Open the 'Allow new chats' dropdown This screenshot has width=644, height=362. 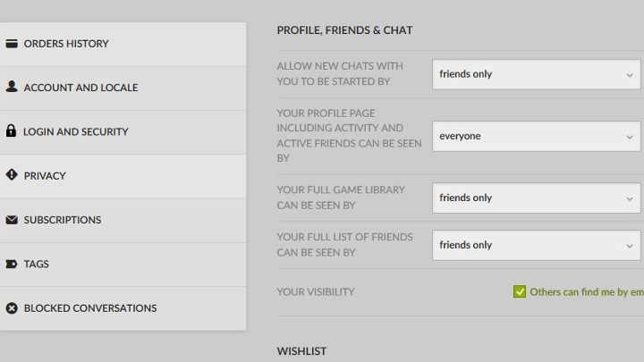point(536,74)
